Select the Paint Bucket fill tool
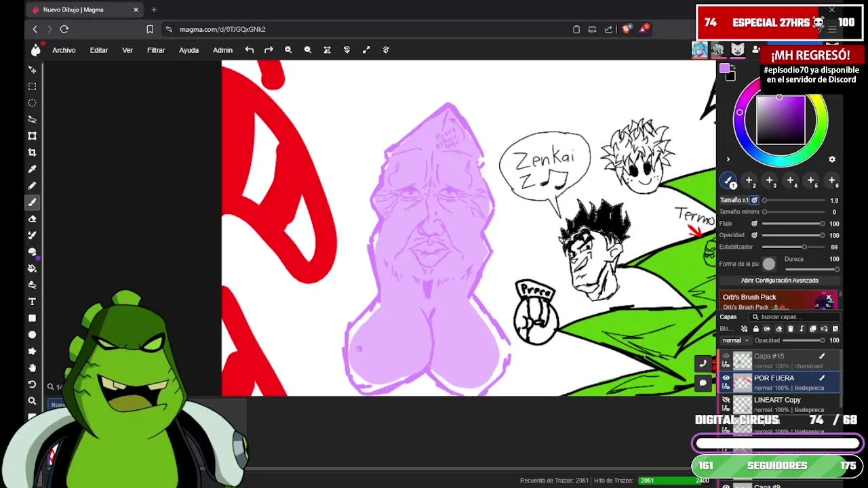 point(32,268)
